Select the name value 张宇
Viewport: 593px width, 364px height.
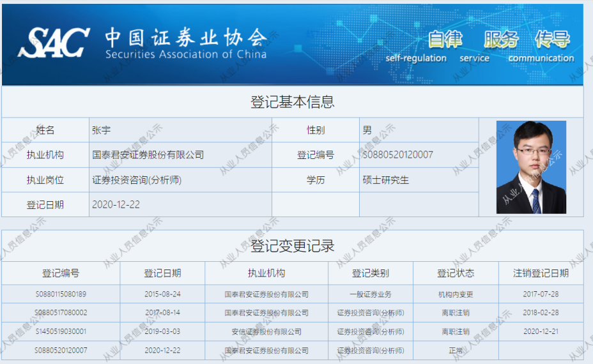click(x=102, y=130)
